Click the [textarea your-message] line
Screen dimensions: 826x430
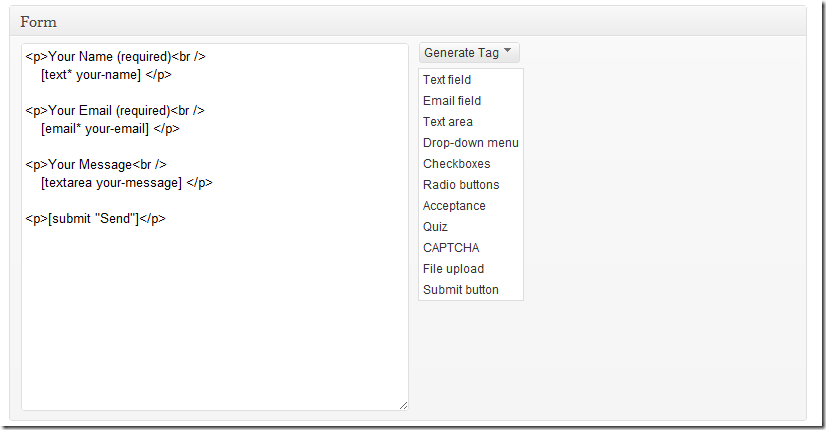click(x=126, y=183)
